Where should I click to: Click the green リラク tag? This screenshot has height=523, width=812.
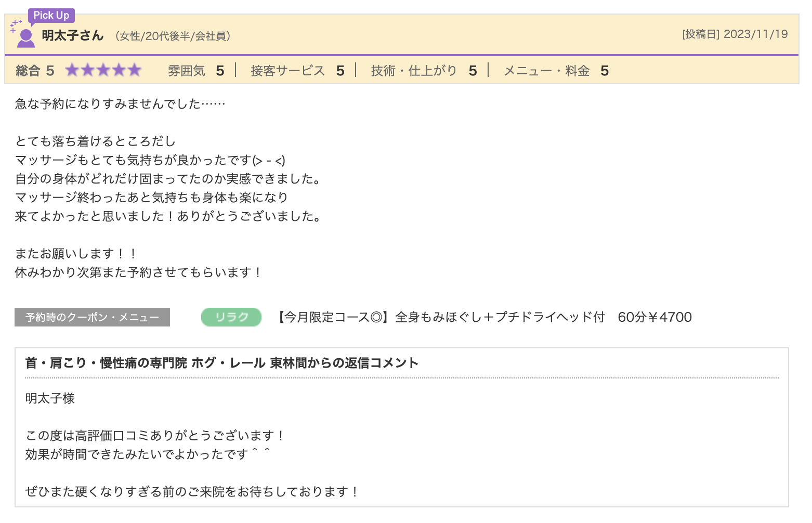[x=231, y=317]
